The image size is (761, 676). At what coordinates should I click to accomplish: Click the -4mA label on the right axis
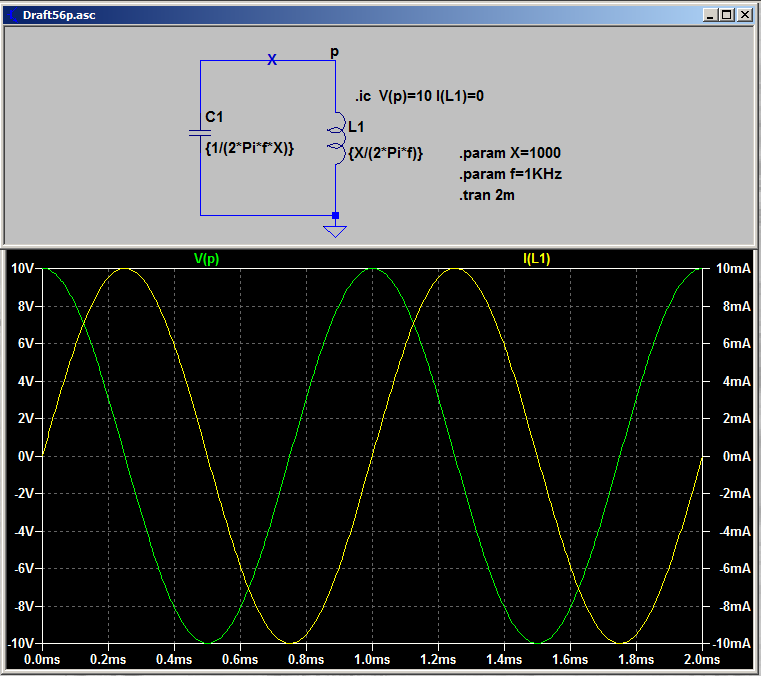click(x=735, y=531)
